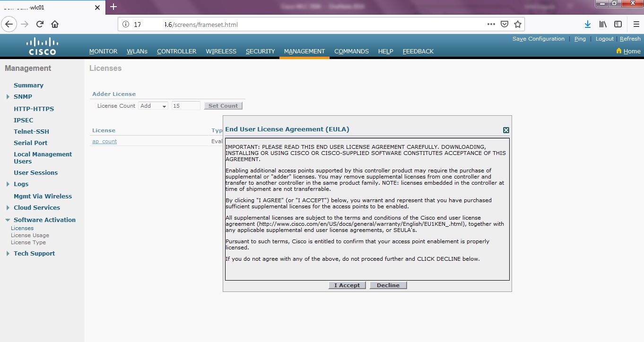Open a new browser tab with plus
Image resolution: width=644 pixels, height=342 pixels.
point(113,7)
